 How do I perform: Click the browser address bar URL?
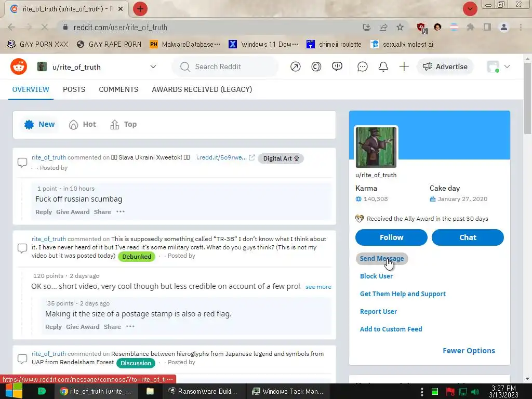pos(120,27)
